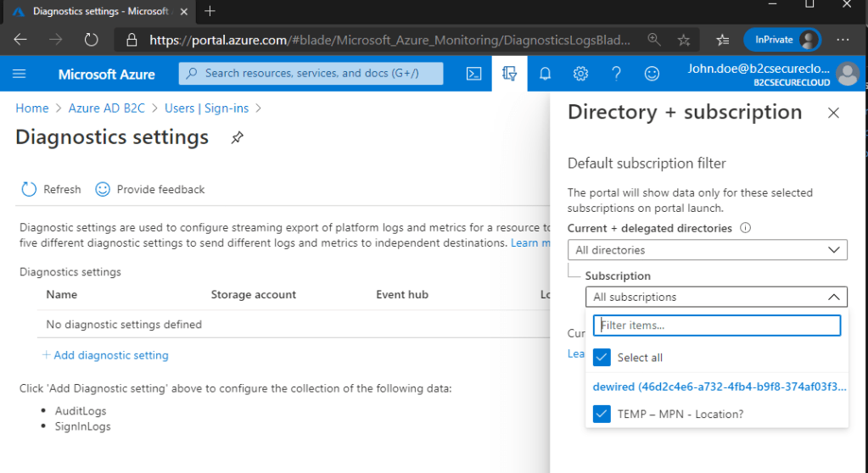Screen dimensions: 868x473
Task: Click the feedback smiley icon
Action: (x=652, y=74)
